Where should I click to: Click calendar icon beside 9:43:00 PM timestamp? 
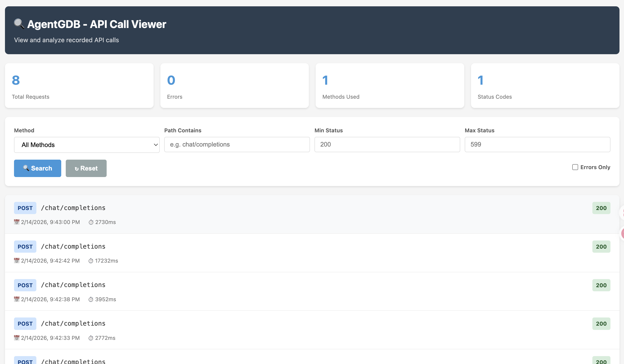point(16,222)
